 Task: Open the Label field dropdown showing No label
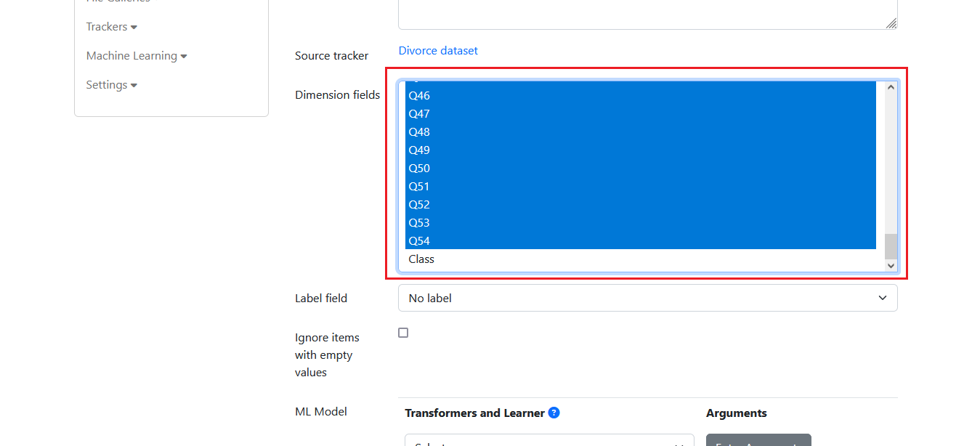(647, 298)
